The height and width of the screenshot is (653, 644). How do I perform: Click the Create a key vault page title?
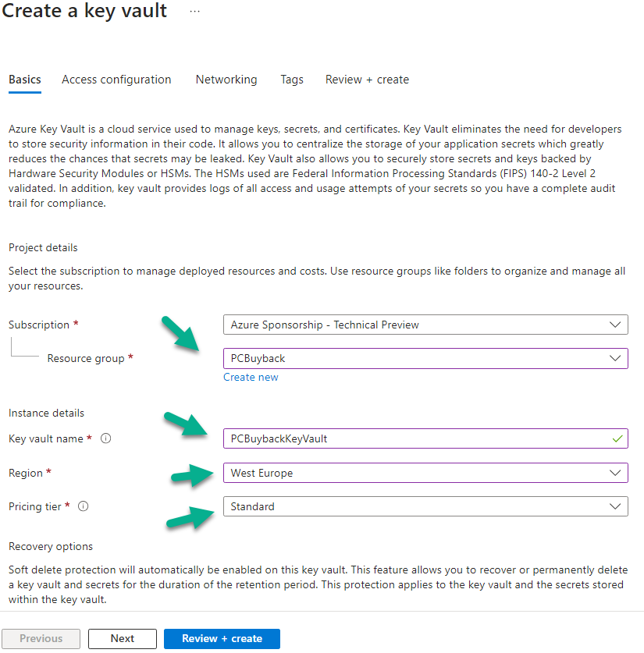[84, 11]
